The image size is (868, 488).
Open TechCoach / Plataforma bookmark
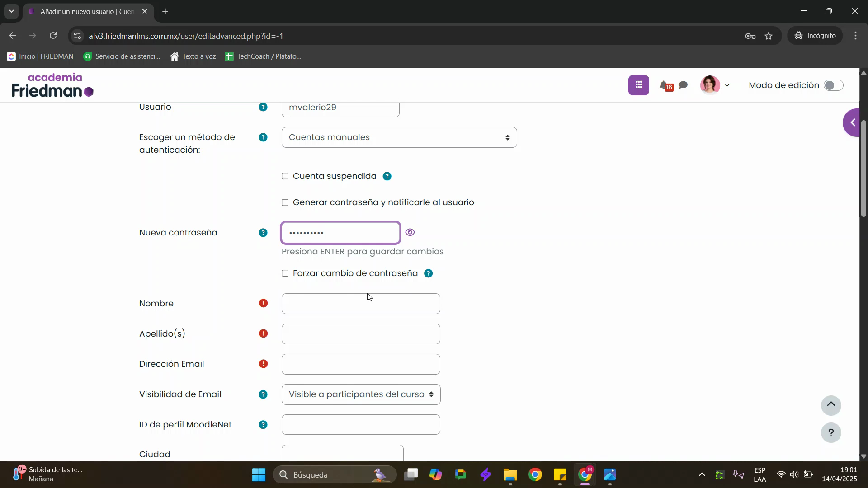[x=264, y=56]
